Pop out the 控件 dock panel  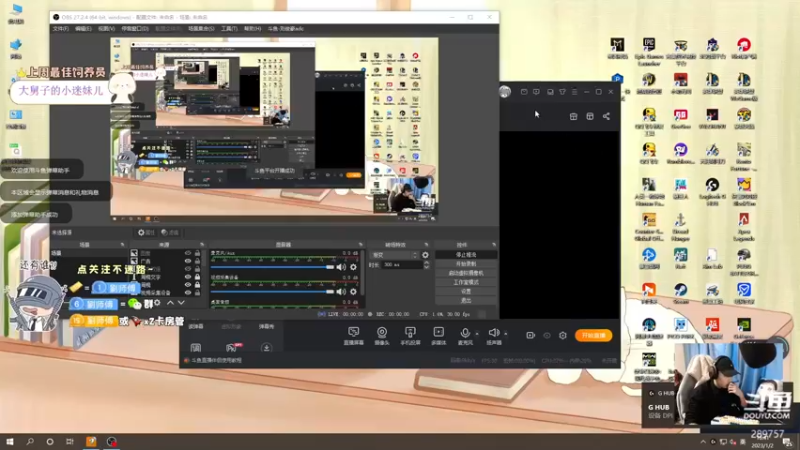pos(494,245)
